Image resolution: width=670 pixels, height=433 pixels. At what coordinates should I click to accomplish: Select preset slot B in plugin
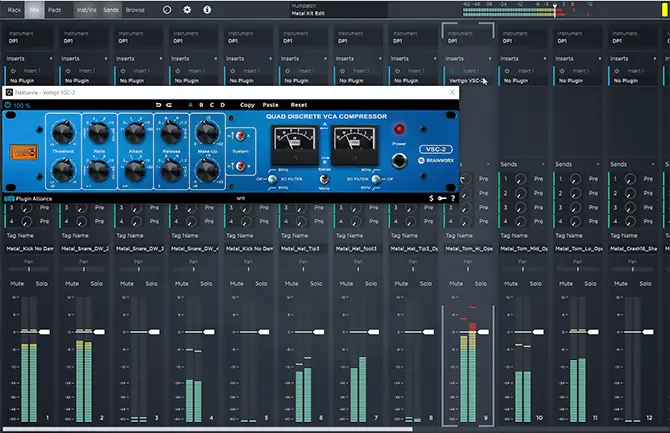[201, 105]
